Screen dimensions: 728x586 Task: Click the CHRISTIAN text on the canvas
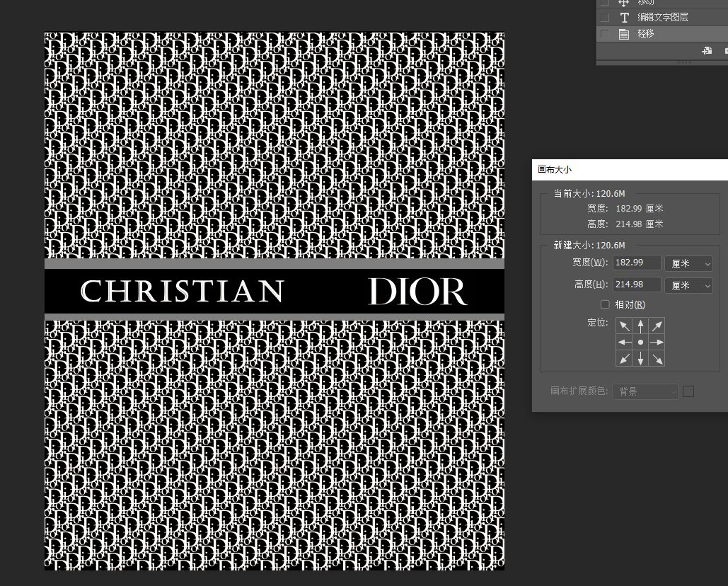point(182,291)
